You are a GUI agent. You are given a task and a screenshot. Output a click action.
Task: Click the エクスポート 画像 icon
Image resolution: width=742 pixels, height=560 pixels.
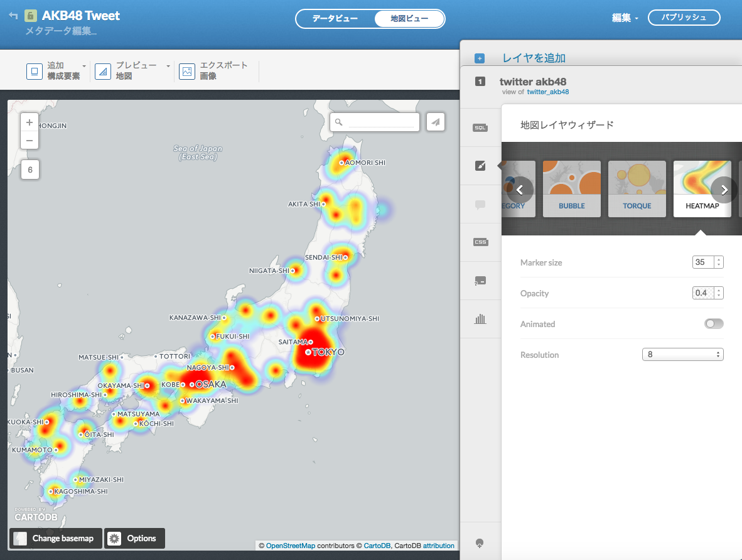[x=187, y=72]
